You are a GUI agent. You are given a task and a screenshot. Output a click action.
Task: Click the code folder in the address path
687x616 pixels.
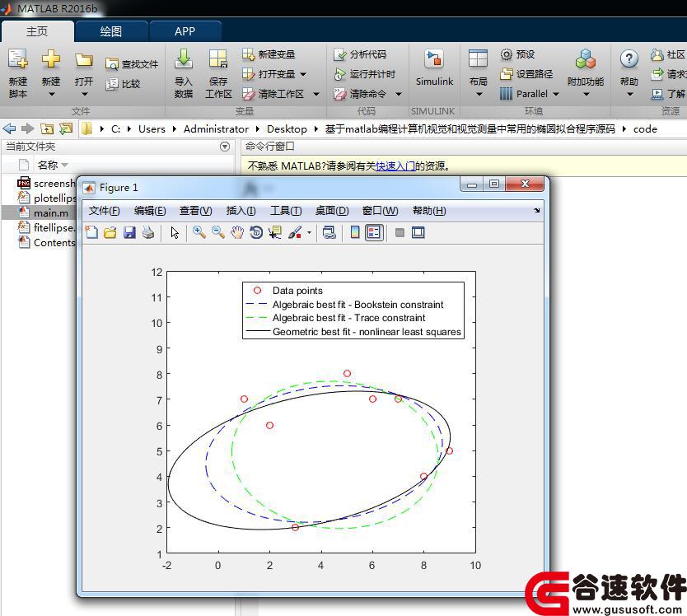(x=645, y=128)
